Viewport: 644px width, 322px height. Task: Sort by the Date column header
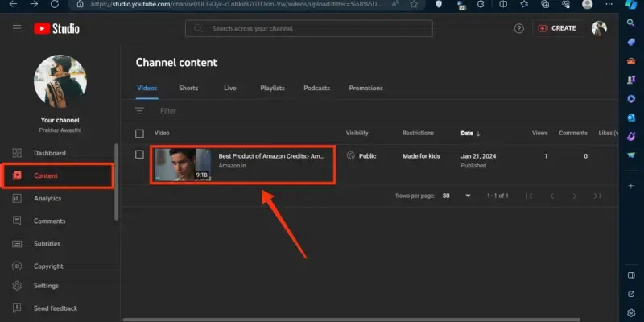tap(471, 134)
